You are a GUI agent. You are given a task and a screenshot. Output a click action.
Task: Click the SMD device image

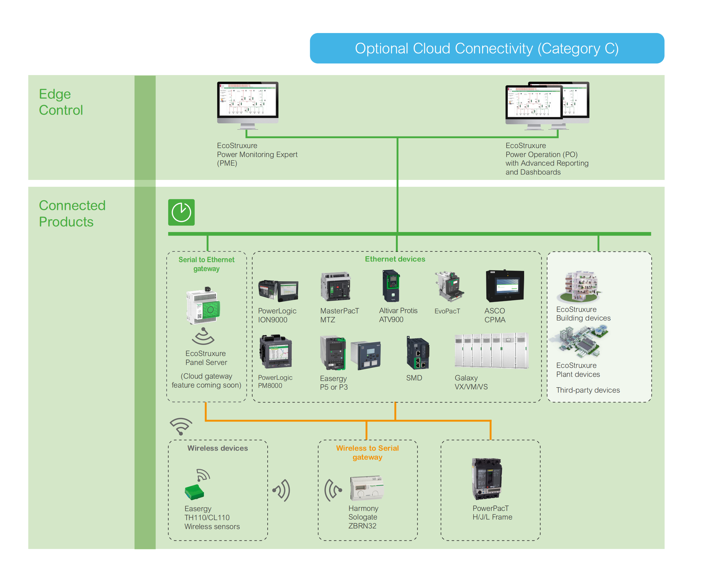(418, 354)
